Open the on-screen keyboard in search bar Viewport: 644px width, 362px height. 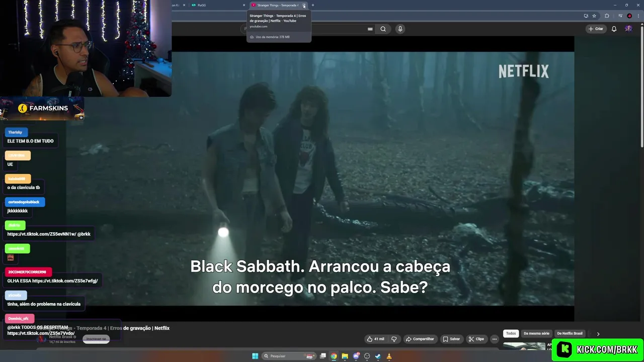[x=370, y=29]
